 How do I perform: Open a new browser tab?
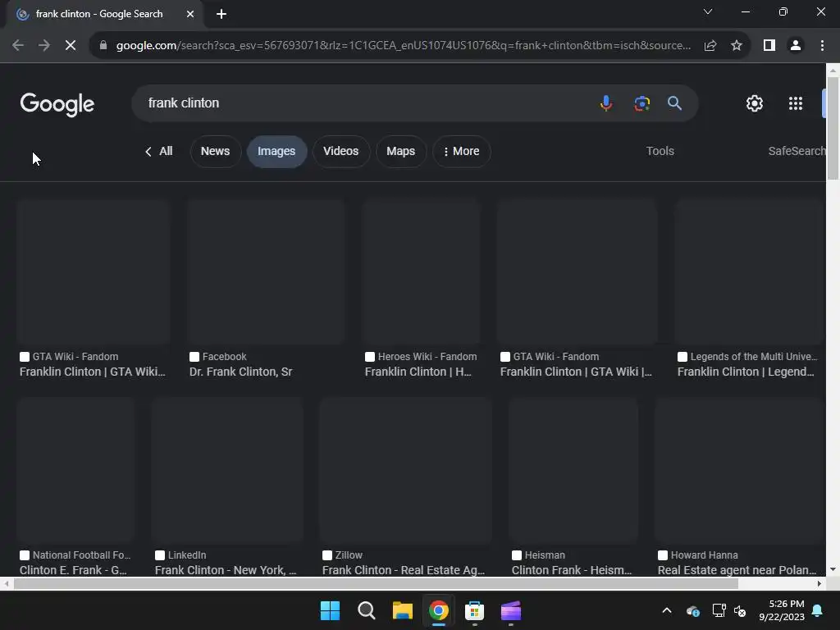[x=221, y=14]
